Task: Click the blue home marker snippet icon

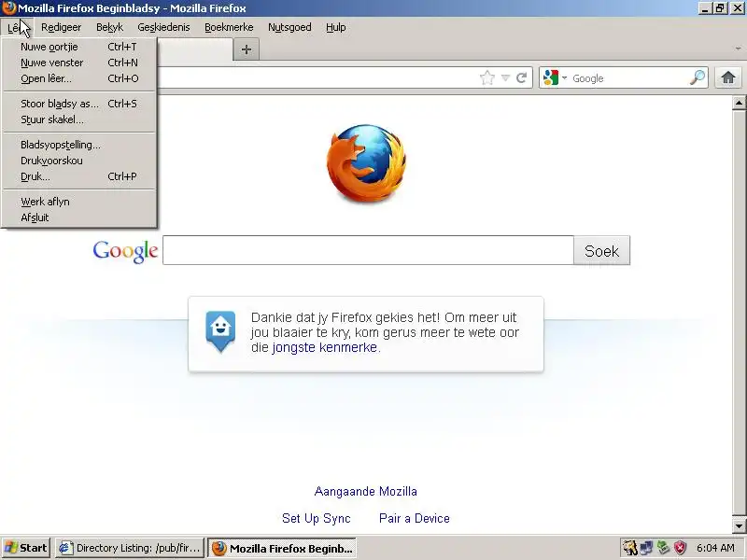Action: (x=220, y=331)
